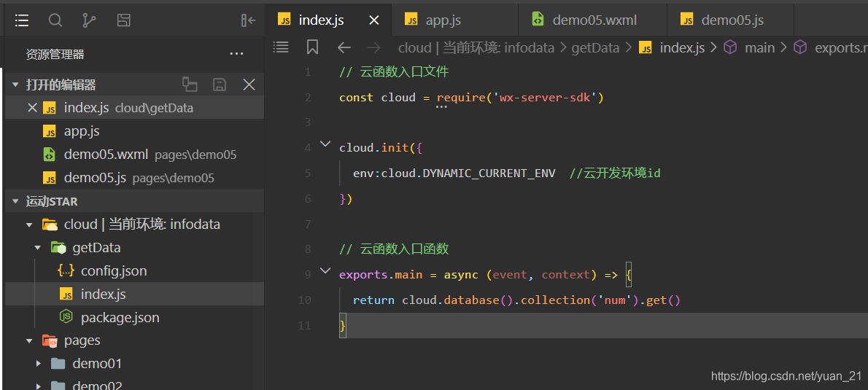Open the search panel icon
The image size is (868, 390).
(x=55, y=20)
